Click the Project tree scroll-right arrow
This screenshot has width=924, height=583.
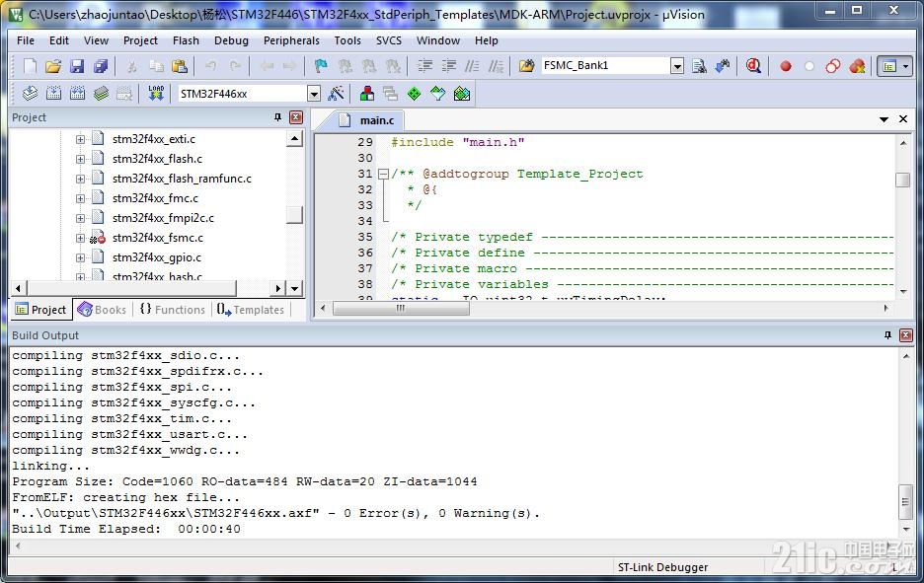point(277,288)
